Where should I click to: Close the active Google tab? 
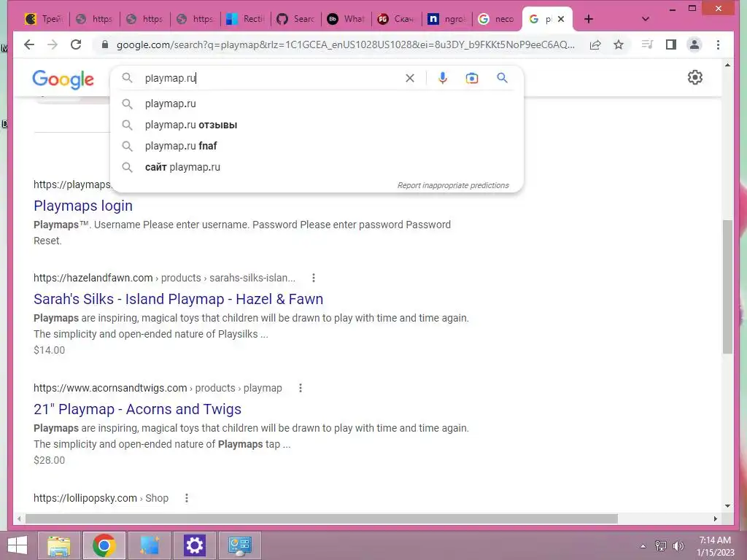[x=561, y=19]
